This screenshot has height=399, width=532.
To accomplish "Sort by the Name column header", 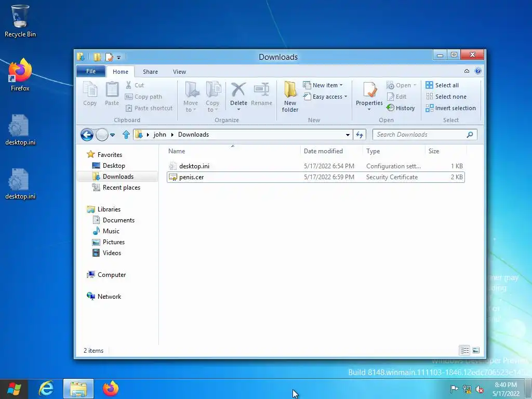I will point(233,151).
